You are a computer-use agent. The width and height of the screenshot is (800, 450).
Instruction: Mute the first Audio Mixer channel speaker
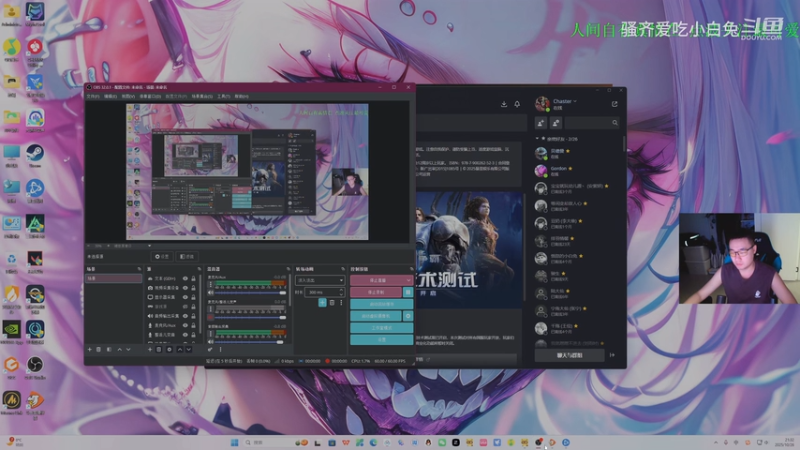pos(211,293)
